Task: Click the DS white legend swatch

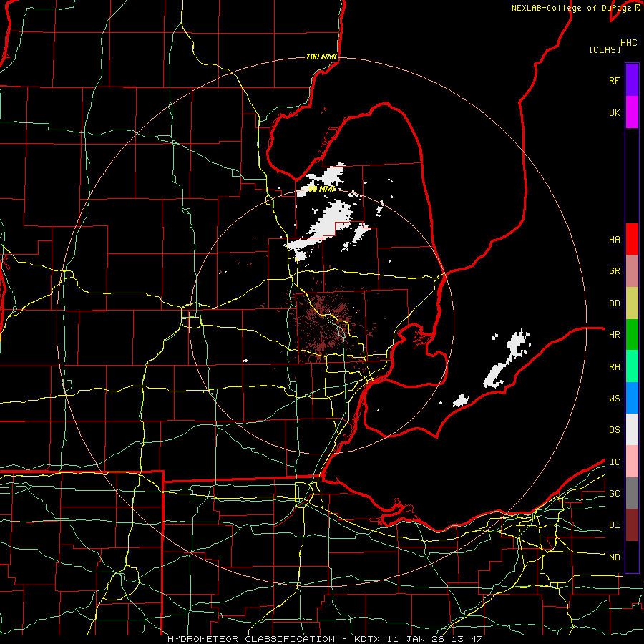Action: point(632,429)
